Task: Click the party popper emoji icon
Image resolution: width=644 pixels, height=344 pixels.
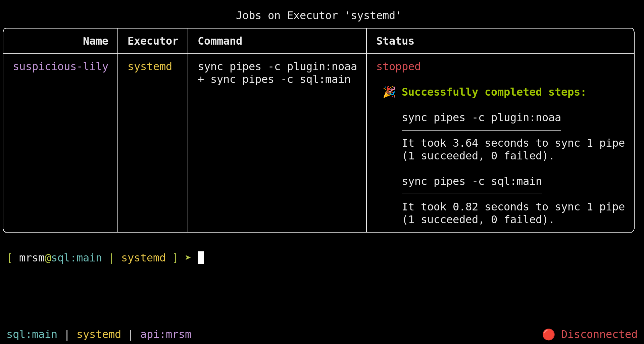Action: point(389,92)
